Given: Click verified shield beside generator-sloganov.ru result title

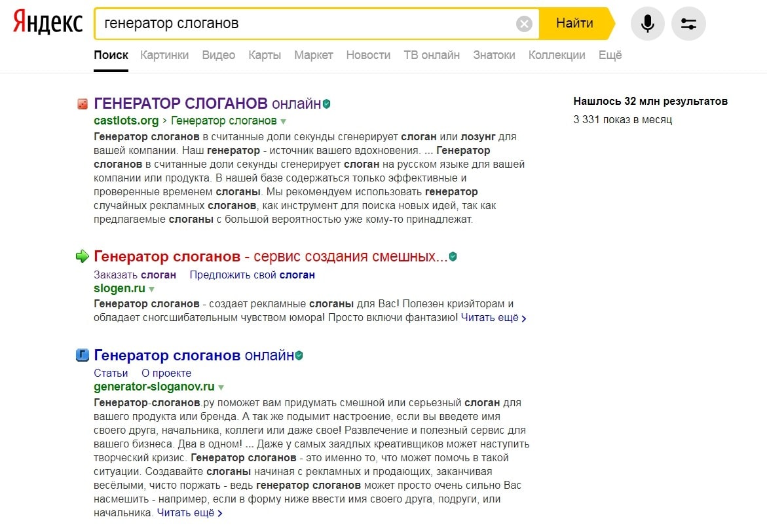Looking at the screenshot, I should (x=299, y=356).
